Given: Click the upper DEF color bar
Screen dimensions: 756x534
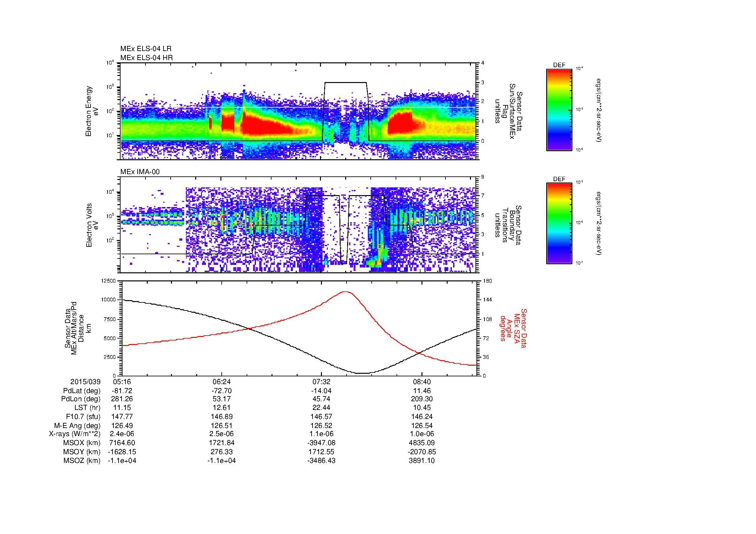Looking at the screenshot, I should click(559, 110).
